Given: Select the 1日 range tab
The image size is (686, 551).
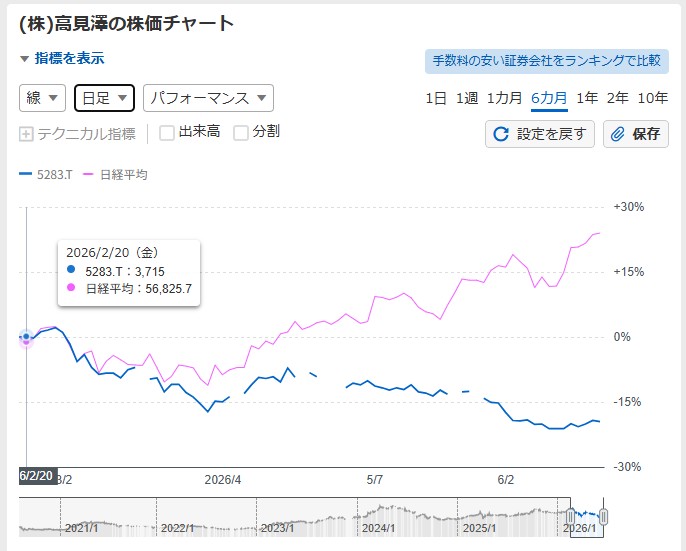Looking at the screenshot, I should 436,98.
